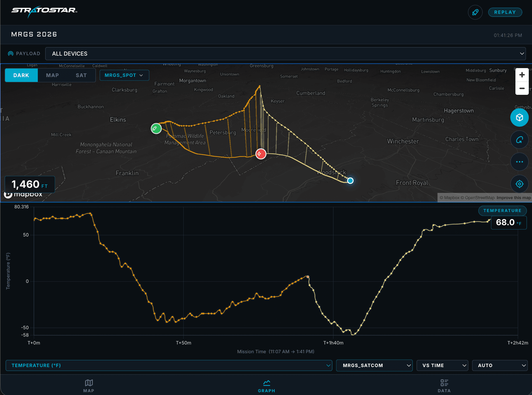Click the payload signal icon

tap(11, 54)
